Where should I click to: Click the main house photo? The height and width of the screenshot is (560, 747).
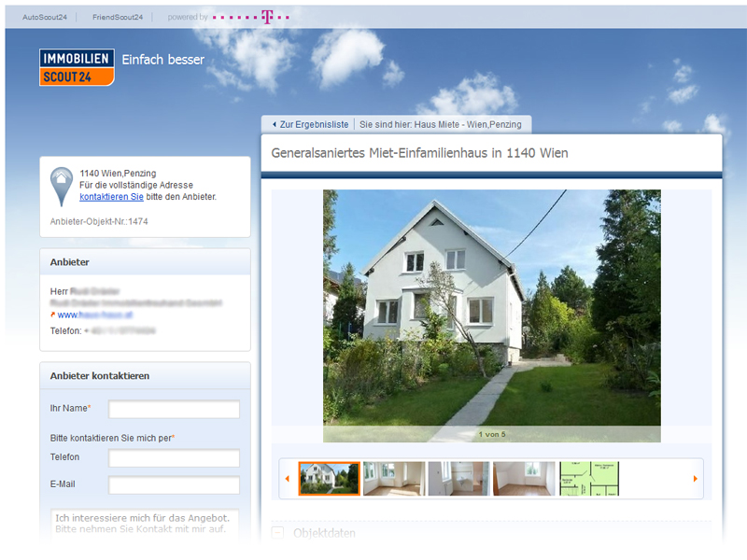(x=492, y=315)
